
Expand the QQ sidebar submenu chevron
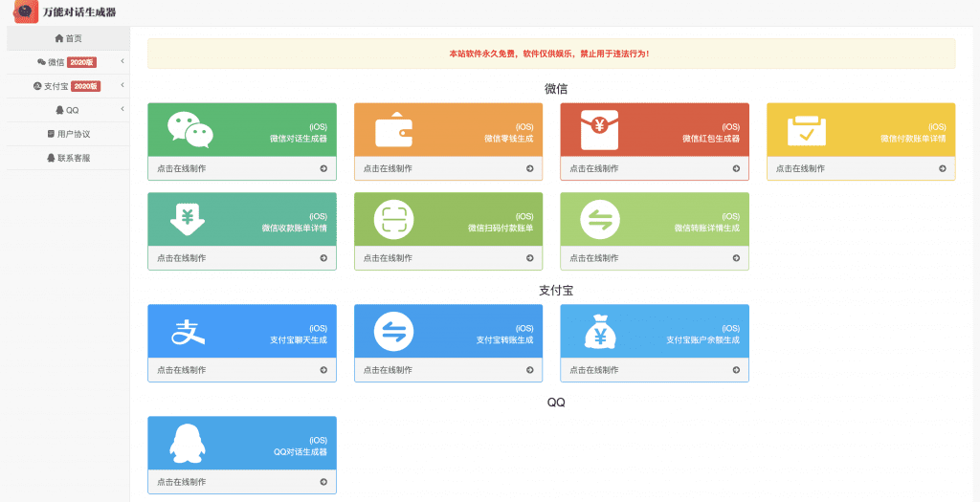pos(122,109)
